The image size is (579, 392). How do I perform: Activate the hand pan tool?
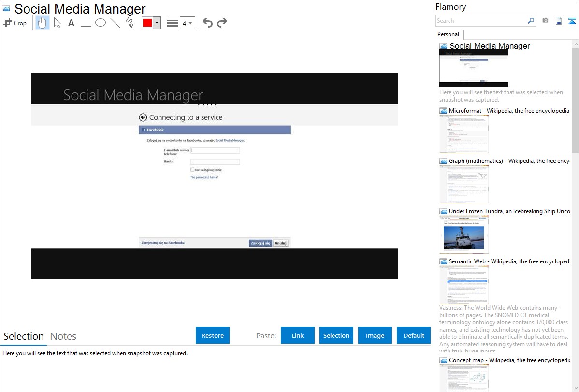(x=42, y=23)
